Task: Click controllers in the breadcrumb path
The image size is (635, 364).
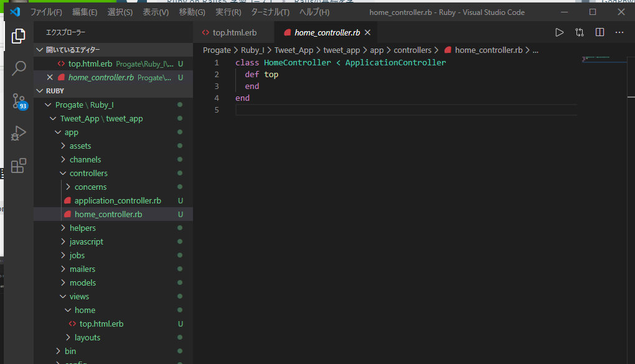Action: click(x=412, y=50)
